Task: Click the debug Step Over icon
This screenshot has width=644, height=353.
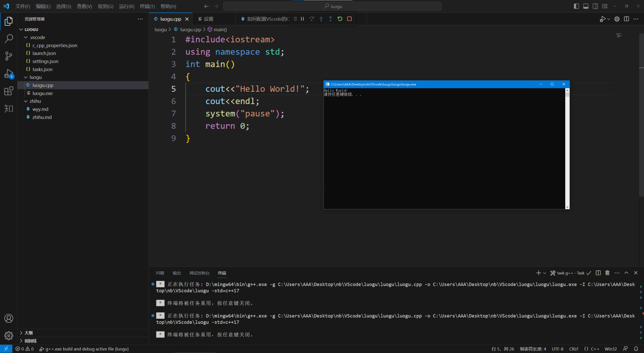Action: click(x=312, y=19)
